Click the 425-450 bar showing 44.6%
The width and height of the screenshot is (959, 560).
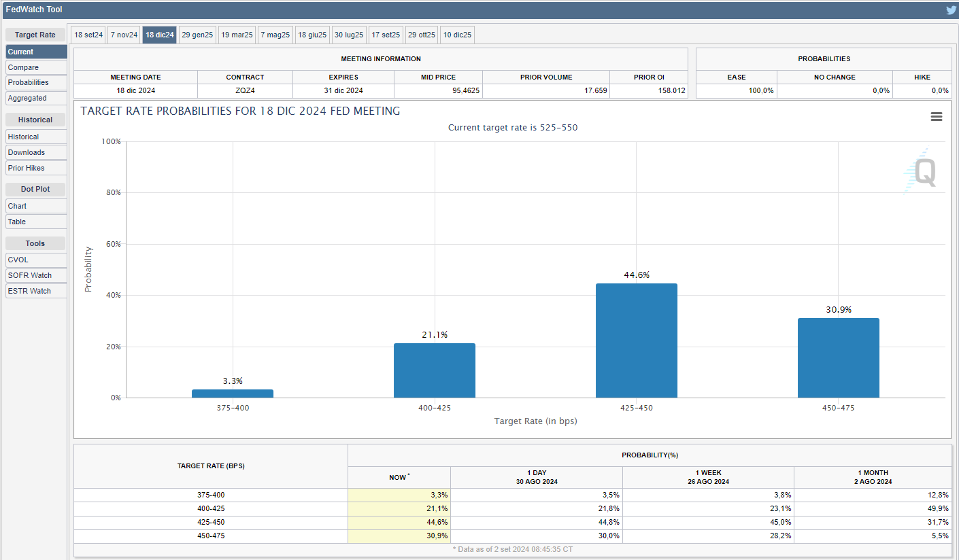[636, 340]
